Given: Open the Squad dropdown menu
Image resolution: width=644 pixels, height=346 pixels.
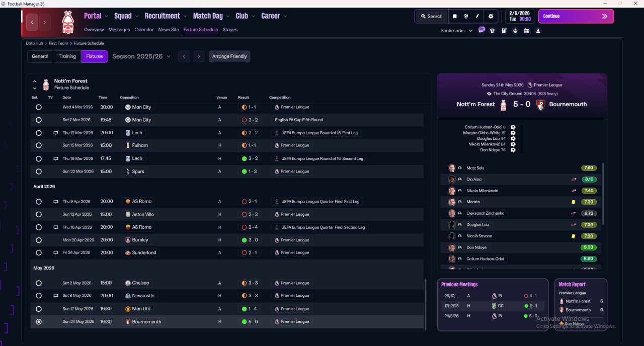Looking at the screenshot, I should coord(126,16).
